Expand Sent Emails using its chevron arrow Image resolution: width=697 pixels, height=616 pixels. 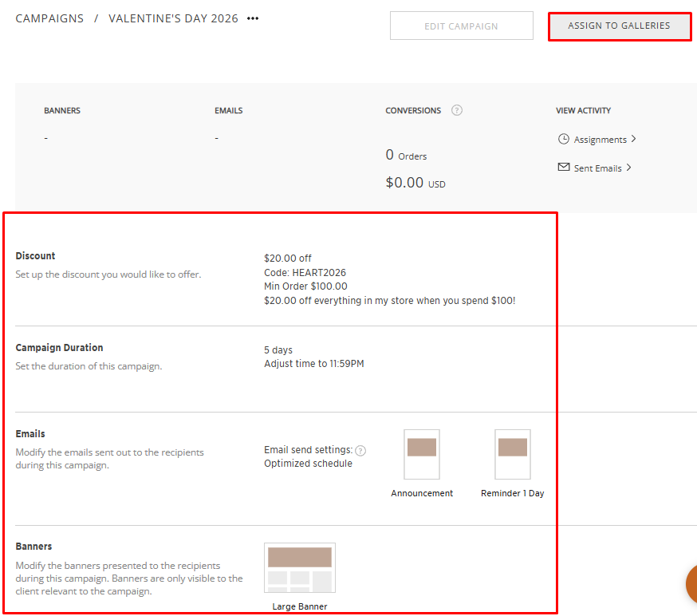(x=628, y=168)
